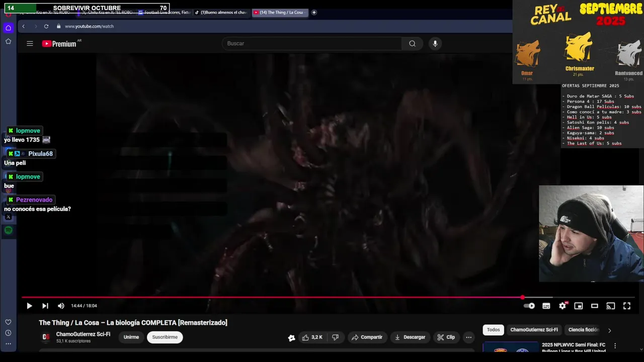This screenshot has height=362, width=644.
Task: Open Opera sidebar heart icon
Action: 8,322
